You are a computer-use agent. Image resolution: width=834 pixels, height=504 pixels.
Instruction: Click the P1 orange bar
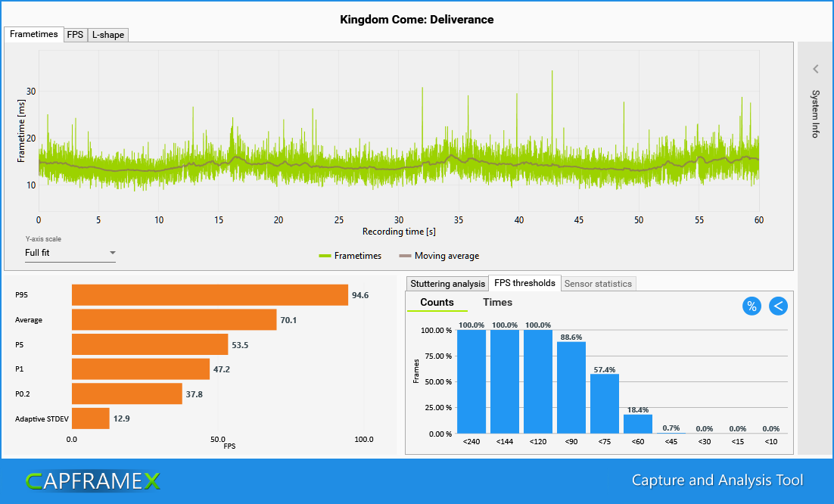[x=141, y=369]
